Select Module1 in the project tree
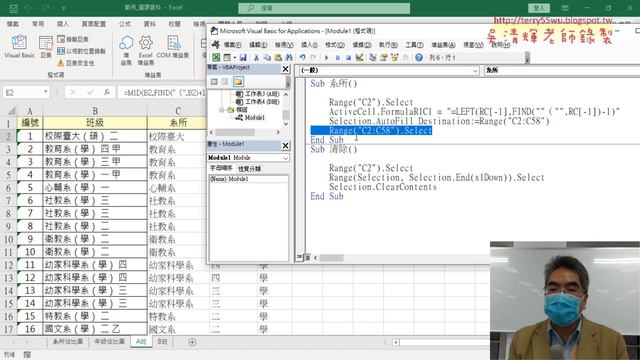This screenshot has height=360, width=640. point(251,118)
